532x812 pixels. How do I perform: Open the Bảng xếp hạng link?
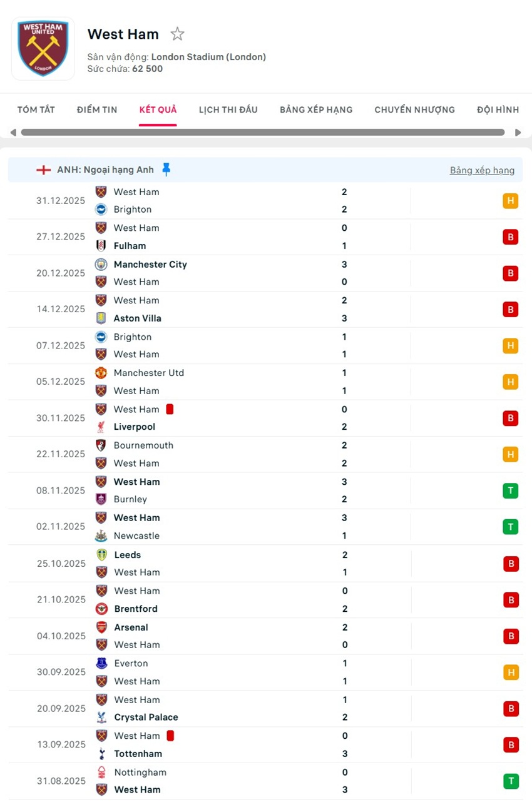[482, 170]
